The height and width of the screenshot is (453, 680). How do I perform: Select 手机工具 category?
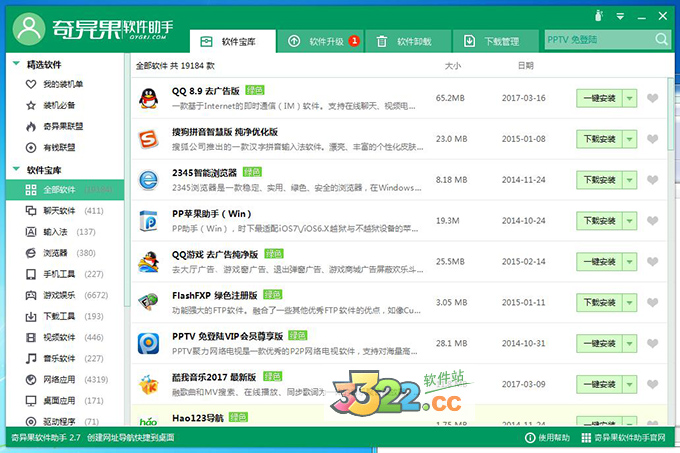click(x=65, y=274)
